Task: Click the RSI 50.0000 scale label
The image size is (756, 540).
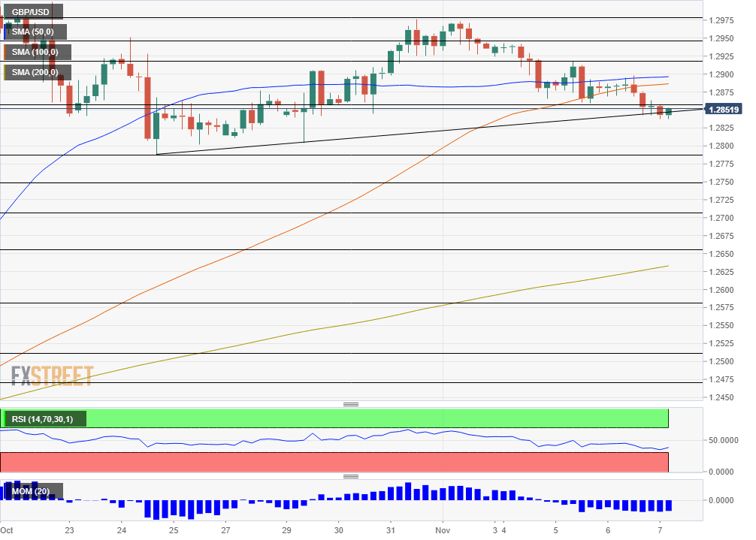Action: 723,440
